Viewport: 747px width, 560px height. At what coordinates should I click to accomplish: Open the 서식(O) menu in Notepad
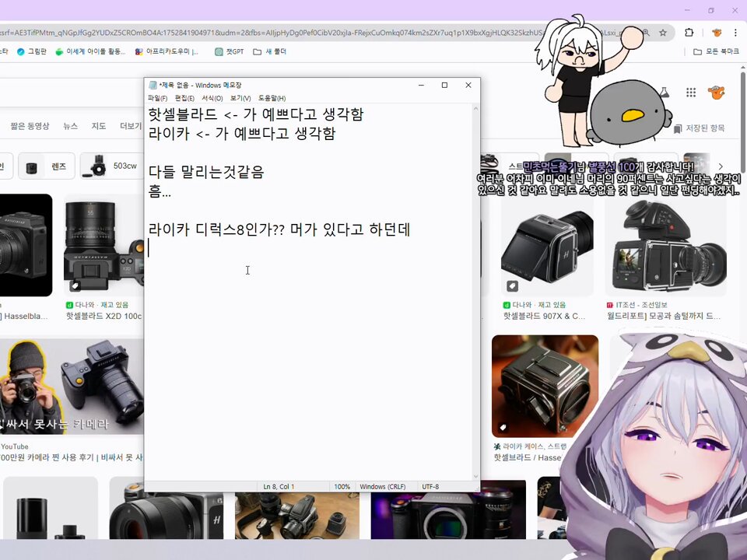(x=212, y=98)
